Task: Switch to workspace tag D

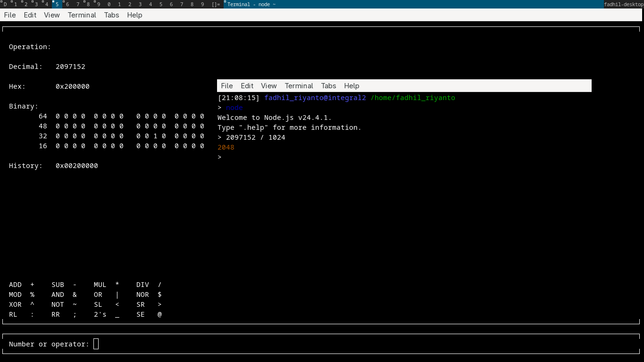Action: (x=5, y=4)
